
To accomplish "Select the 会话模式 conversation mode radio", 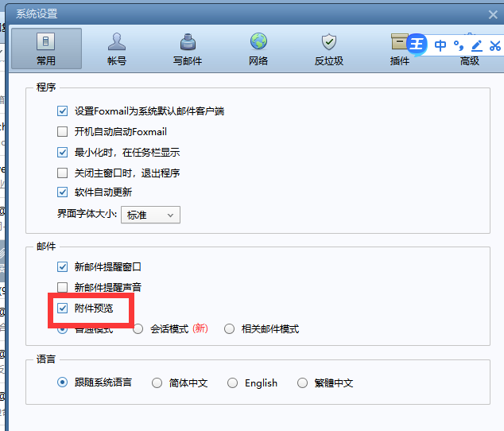I will click(x=138, y=328).
